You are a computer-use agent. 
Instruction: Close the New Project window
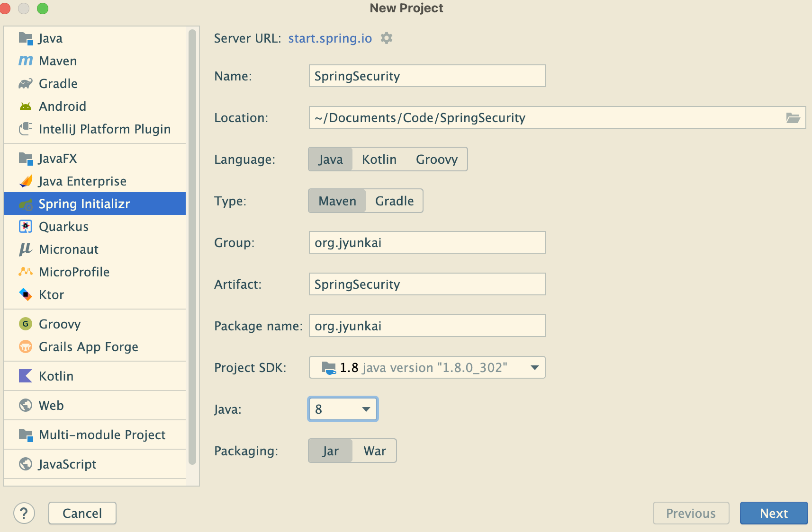point(5,8)
